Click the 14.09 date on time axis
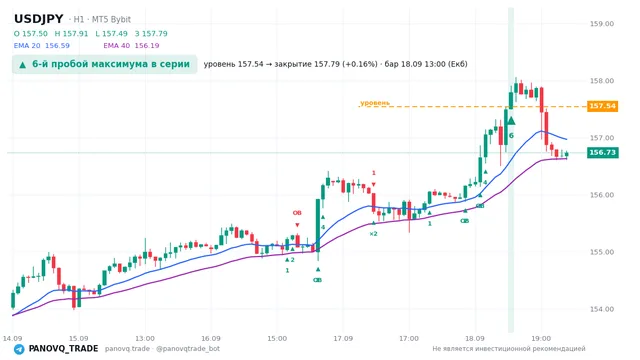640x360 pixels. (x=12, y=338)
